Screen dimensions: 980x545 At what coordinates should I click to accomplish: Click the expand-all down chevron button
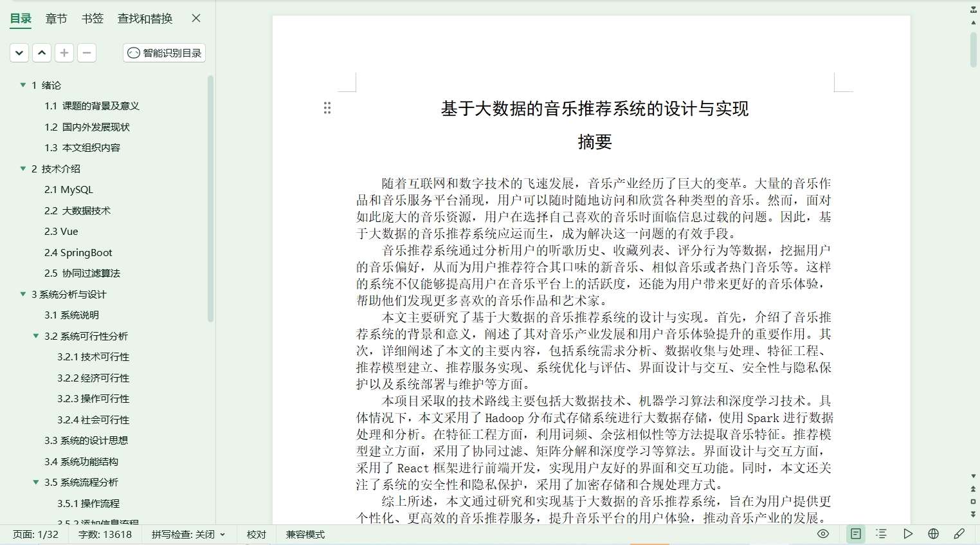(19, 53)
